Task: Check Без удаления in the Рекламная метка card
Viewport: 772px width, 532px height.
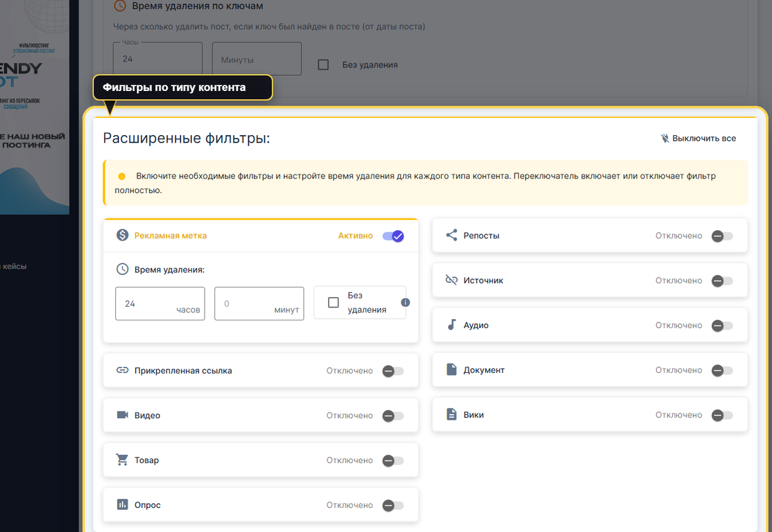Action: [x=334, y=303]
